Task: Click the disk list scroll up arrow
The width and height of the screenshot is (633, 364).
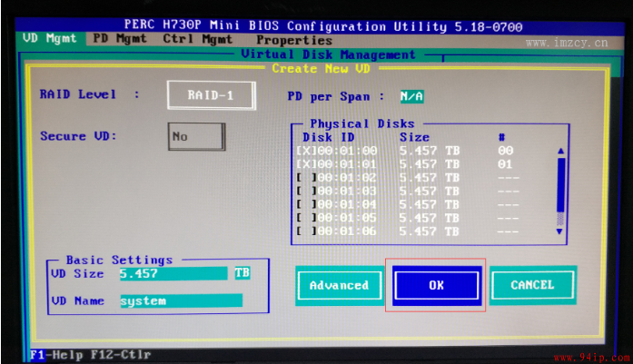Action: point(560,151)
